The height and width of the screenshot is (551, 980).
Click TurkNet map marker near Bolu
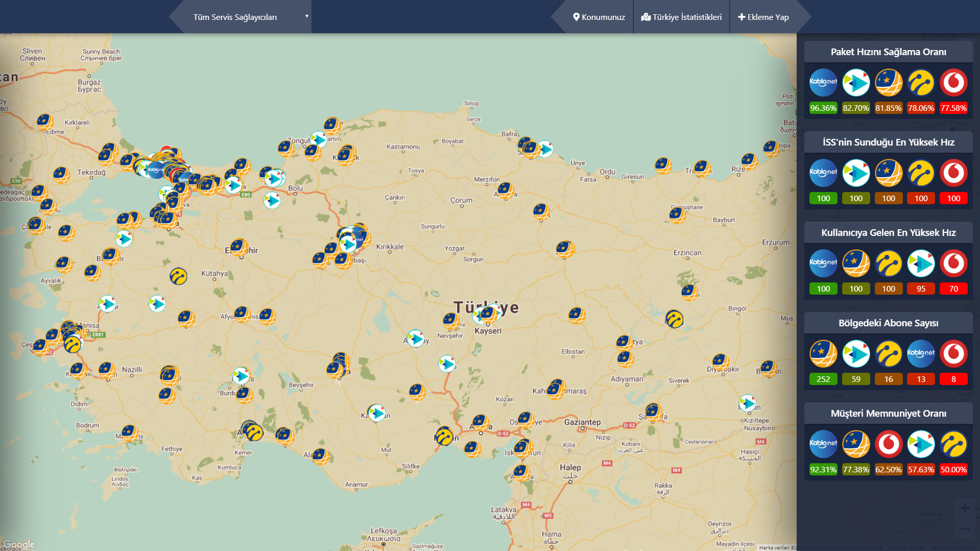[x=272, y=200]
